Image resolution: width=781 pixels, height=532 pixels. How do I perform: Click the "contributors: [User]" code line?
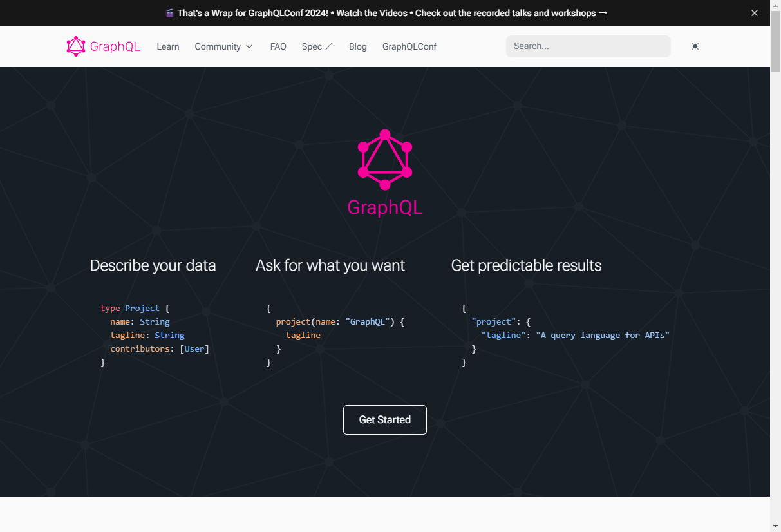coord(160,349)
